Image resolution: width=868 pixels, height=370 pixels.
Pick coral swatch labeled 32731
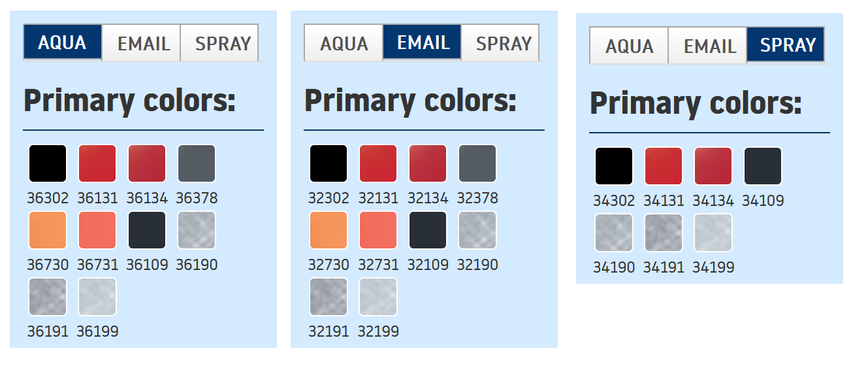pyautogui.click(x=378, y=230)
